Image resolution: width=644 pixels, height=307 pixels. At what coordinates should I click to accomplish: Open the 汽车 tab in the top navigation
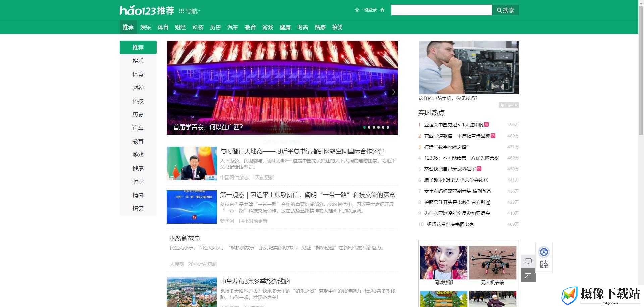(233, 27)
